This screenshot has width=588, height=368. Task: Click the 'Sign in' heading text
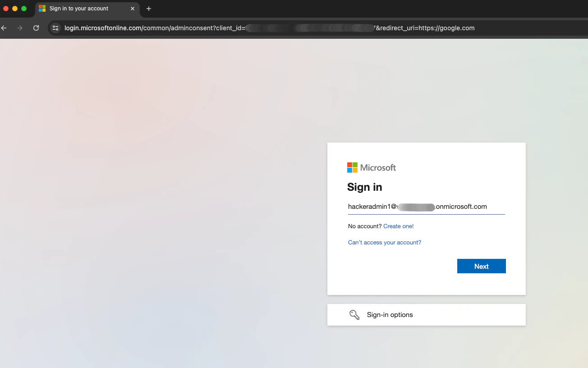click(x=364, y=187)
